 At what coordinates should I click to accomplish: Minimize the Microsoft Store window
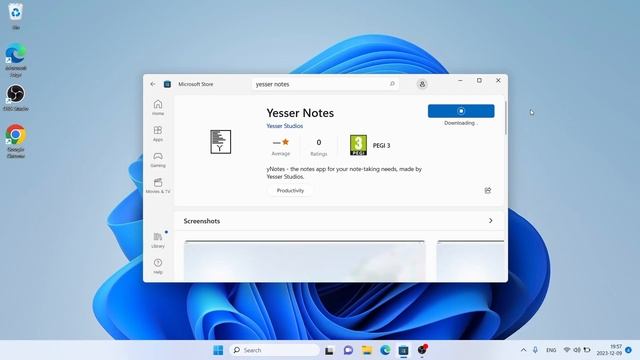(460, 81)
